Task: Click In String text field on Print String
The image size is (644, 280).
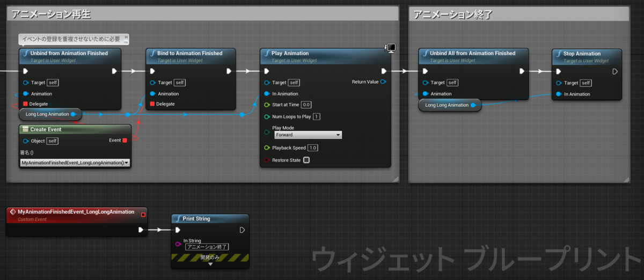Action: click(207, 247)
